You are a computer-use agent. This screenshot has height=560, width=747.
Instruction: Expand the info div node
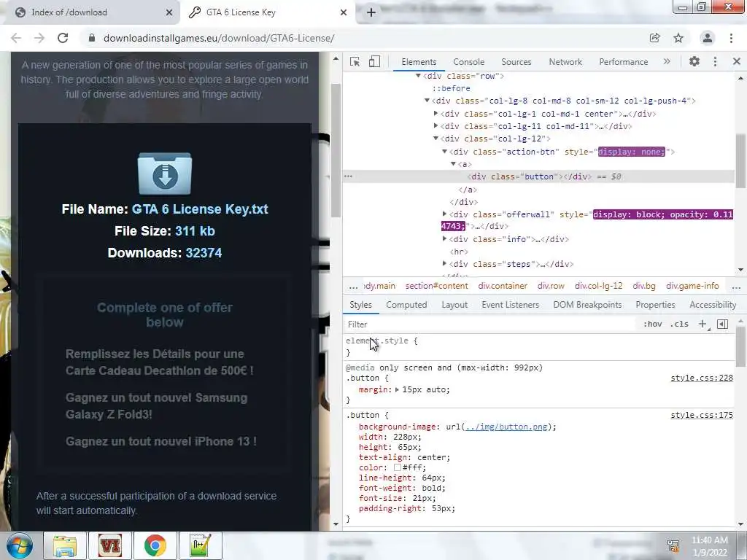click(x=444, y=239)
